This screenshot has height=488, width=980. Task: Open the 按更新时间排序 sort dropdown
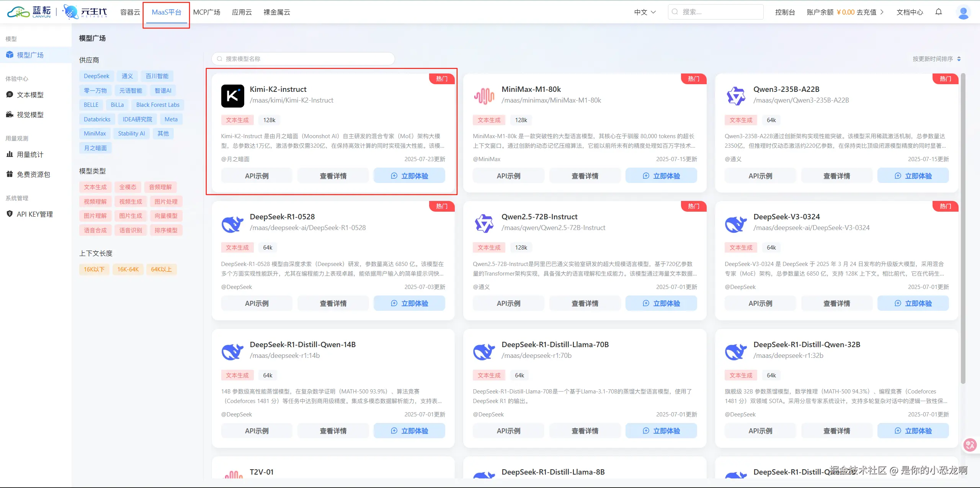(936, 59)
